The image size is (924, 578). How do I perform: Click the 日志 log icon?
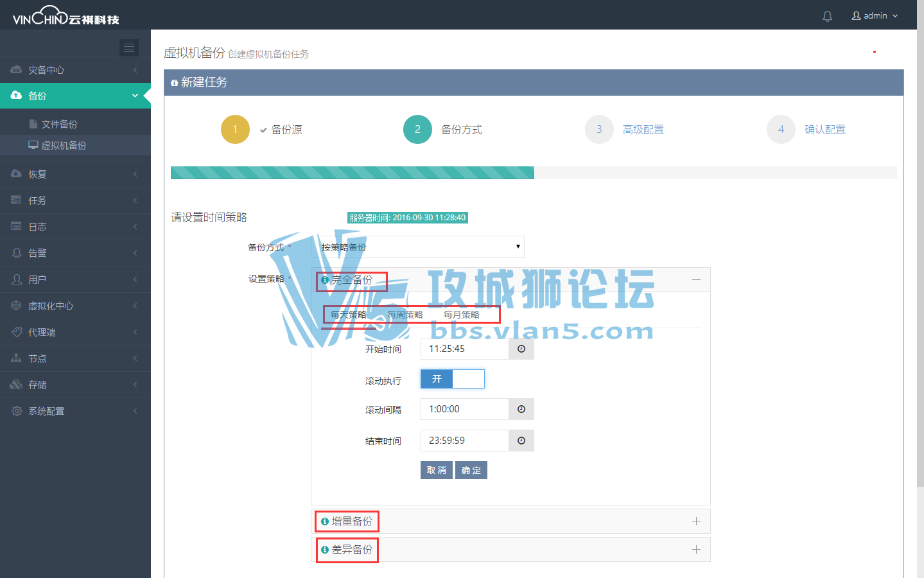point(16,226)
